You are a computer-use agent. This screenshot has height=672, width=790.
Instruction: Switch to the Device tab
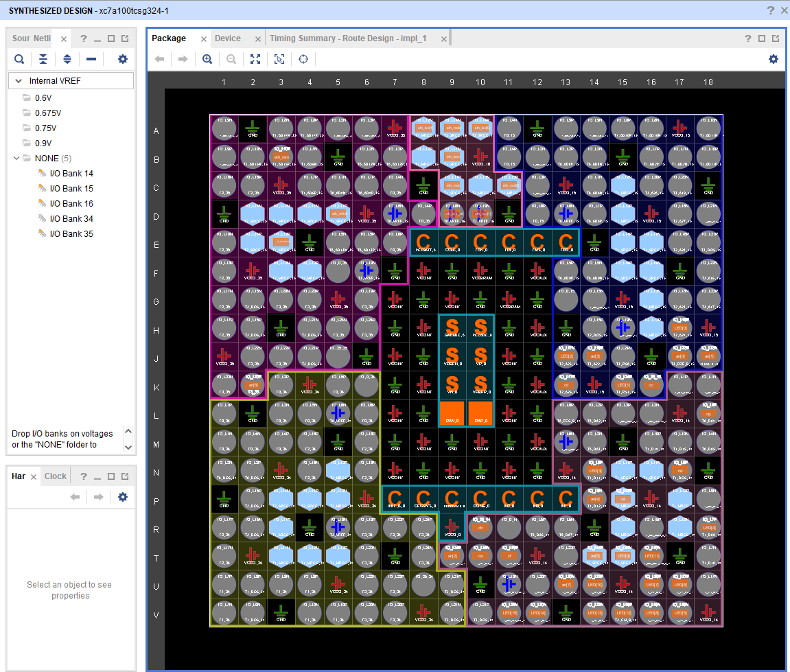(x=227, y=38)
